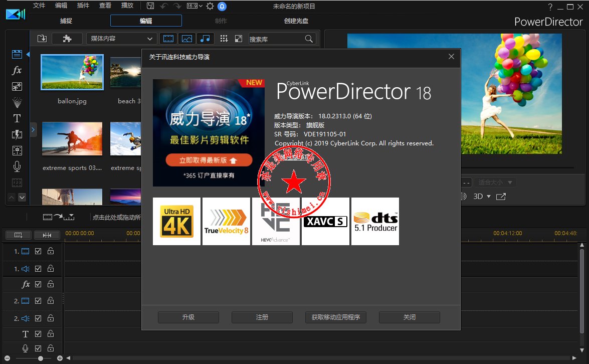Open the Voice-Over Recording Room
Image resolution: width=589 pixels, height=364 pixels.
coord(17,166)
